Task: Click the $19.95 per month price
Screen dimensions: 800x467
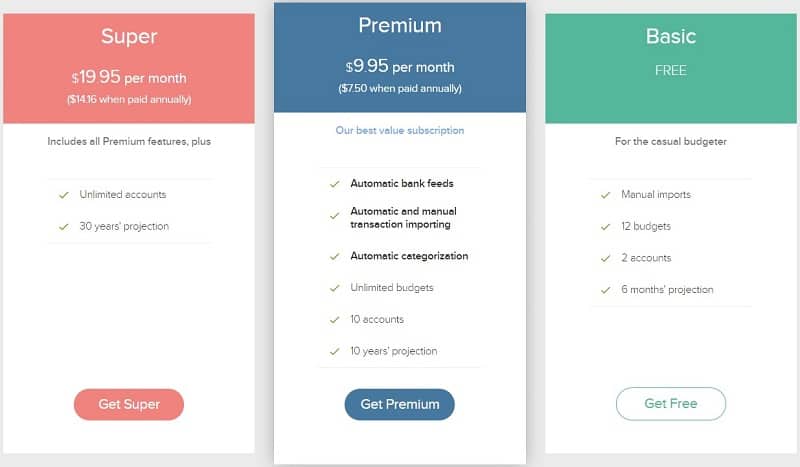Action: pos(129,77)
